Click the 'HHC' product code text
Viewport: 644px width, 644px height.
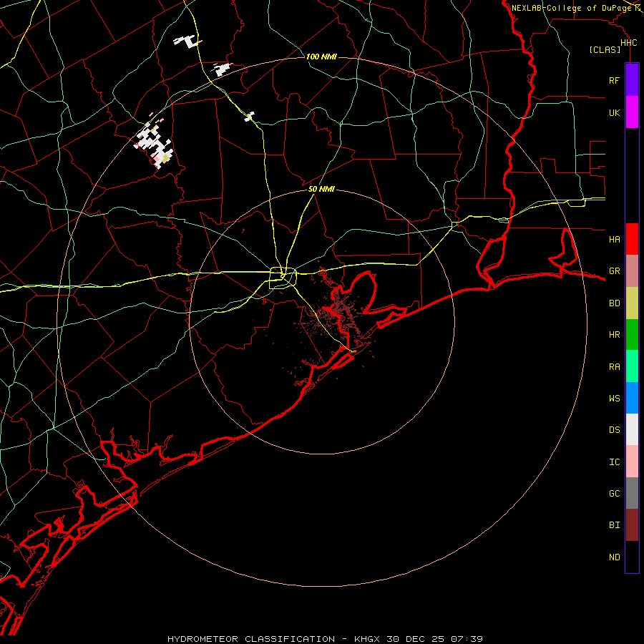(x=629, y=43)
